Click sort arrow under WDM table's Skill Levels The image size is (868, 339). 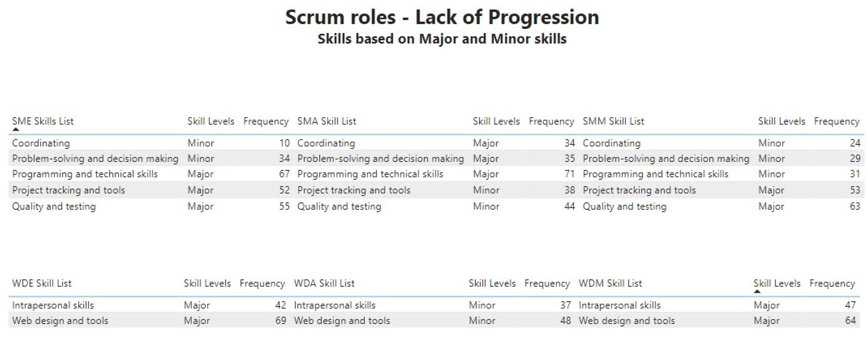click(x=757, y=291)
